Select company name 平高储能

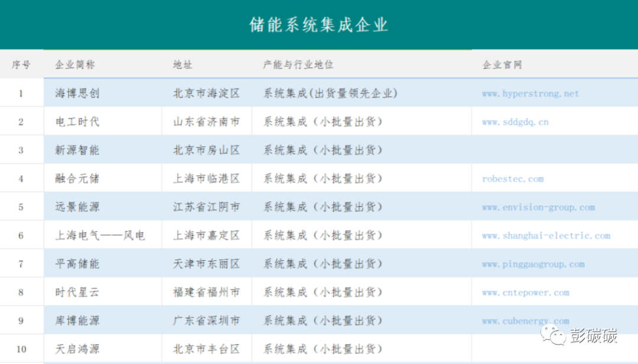(x=77, y=264)
